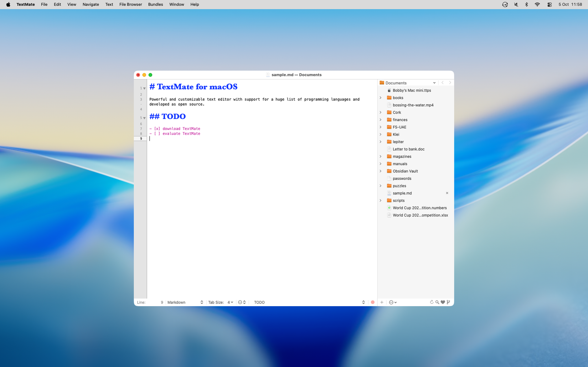
Task: Click line 8 'evaluate TextMate' text
Action: point(181,133)
